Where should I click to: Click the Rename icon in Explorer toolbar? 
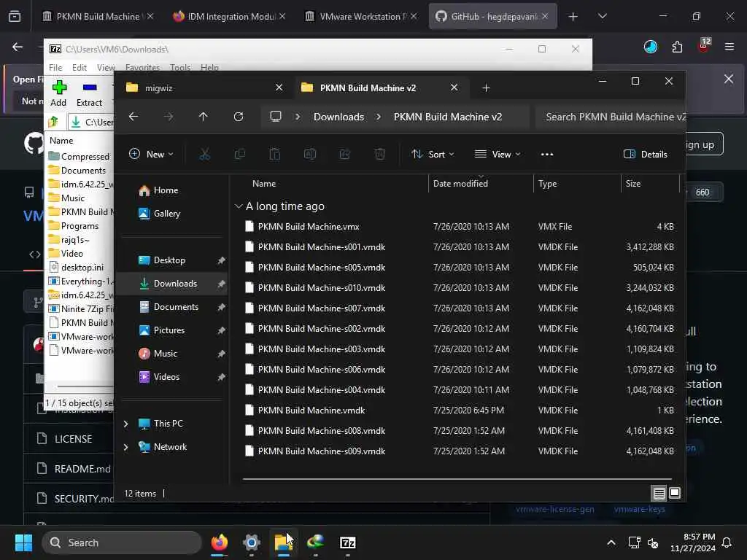(x=309, y=155)
